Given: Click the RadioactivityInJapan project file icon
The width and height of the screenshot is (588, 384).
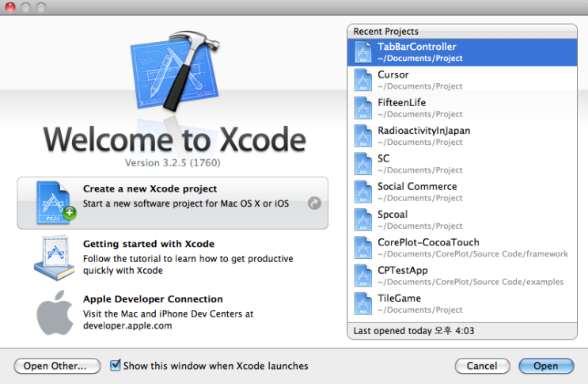Looking at the screenshot, I should click(363, 136).
